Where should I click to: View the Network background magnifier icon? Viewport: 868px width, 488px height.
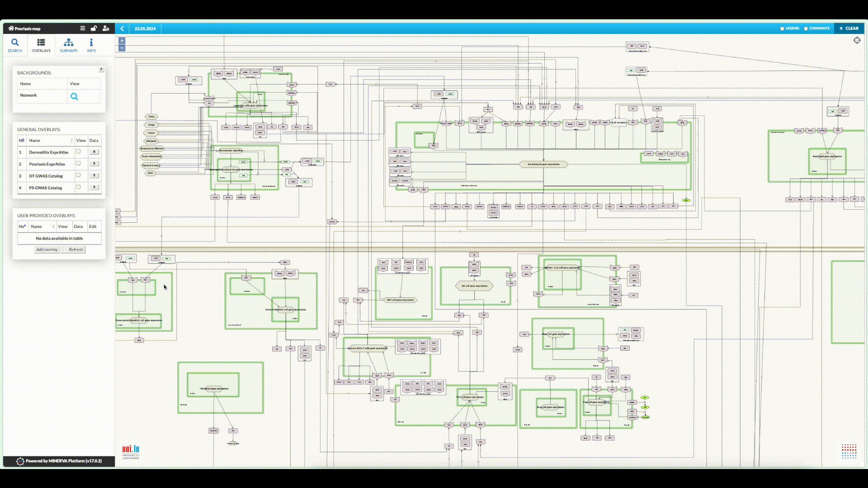tap(74, 96)
